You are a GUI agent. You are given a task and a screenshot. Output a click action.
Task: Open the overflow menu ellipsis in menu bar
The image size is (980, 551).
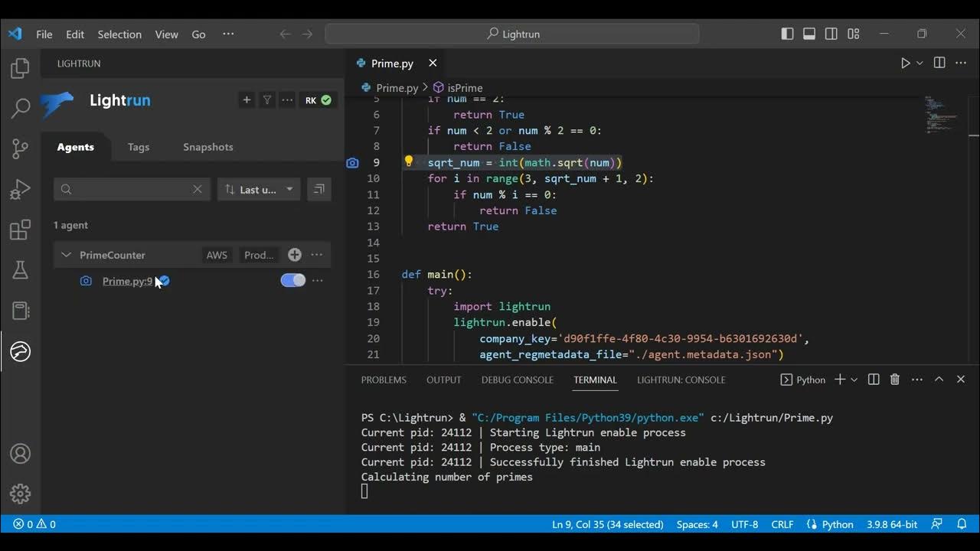tap(228, 34)
